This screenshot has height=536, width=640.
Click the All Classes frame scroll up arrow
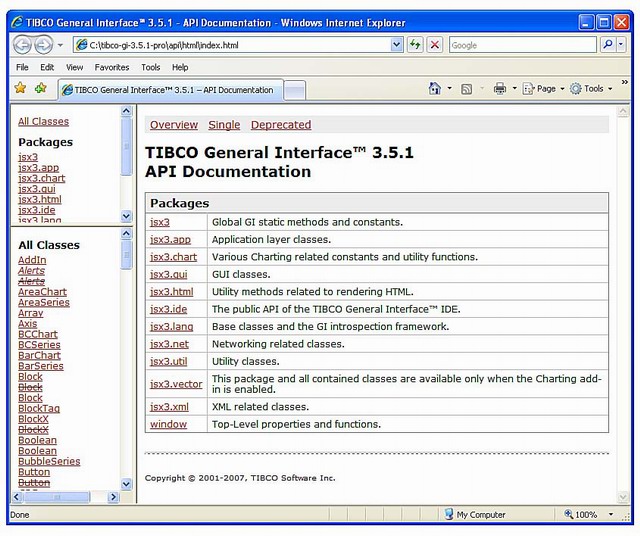(x=127, y=234)
